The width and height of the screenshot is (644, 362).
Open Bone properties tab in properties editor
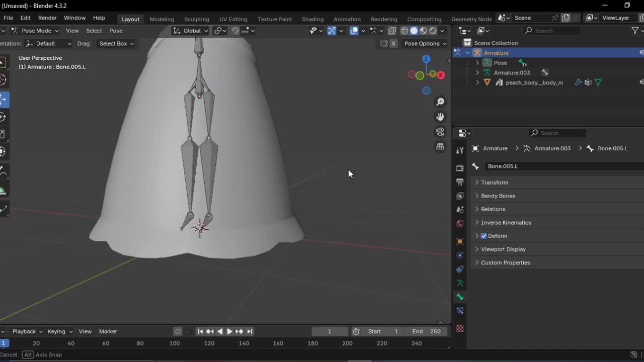tap(459, 297)
